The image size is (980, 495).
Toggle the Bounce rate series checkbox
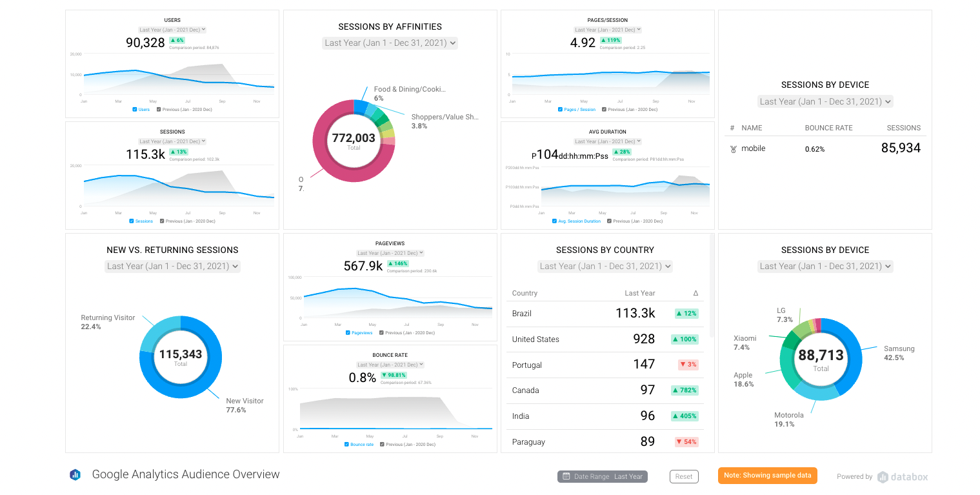[x=346, y=445]
